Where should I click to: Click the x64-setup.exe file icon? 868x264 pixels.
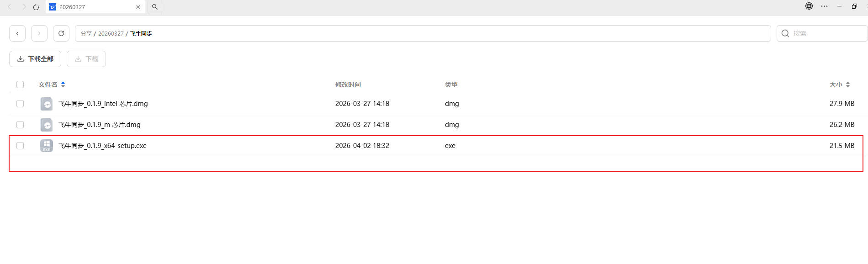click(x=47, y=146)
